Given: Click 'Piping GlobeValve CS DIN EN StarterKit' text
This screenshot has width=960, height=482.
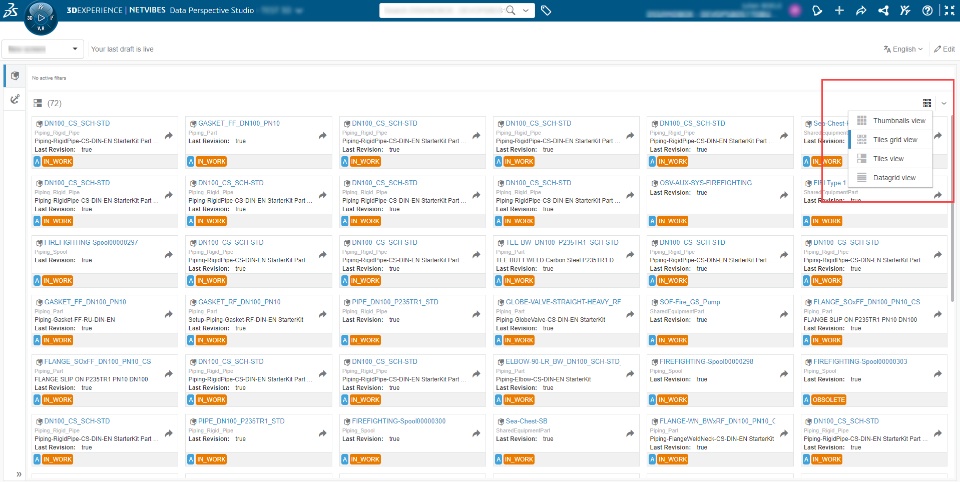Looking at the screenshot, I should tap(550, 320).
